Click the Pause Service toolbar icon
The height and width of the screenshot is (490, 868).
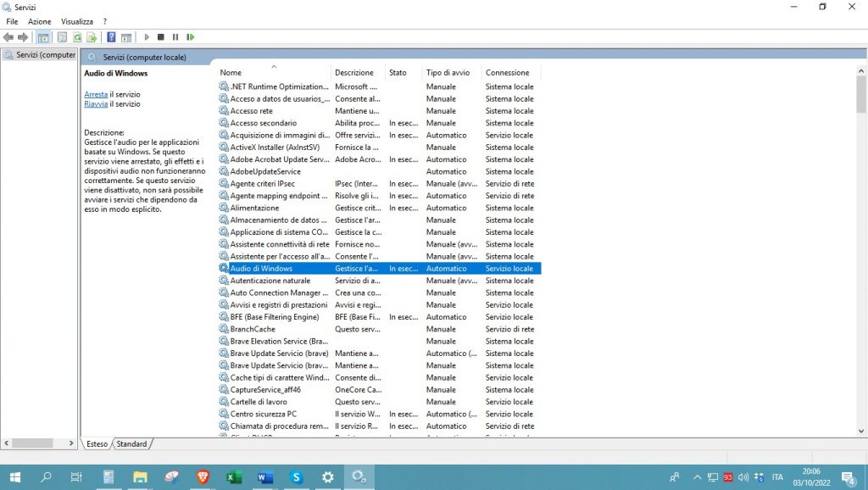[x=175, y=37]
